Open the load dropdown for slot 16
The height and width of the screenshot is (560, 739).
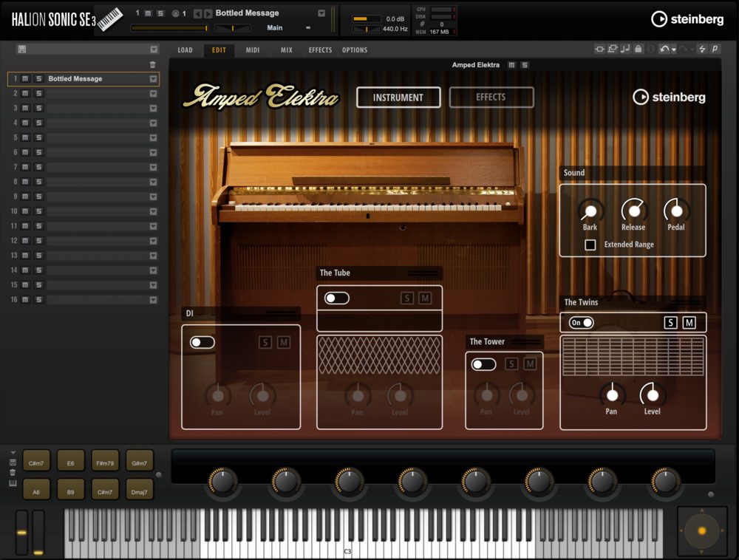coord(153,300)
